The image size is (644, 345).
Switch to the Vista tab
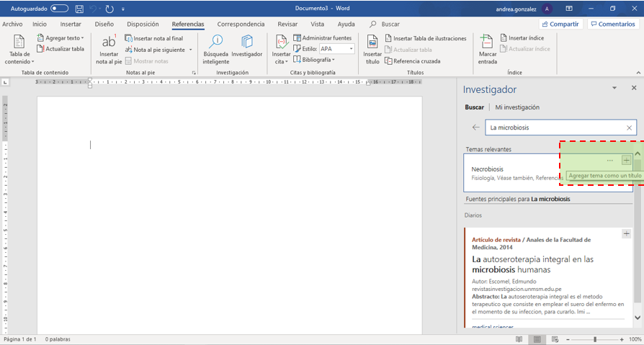click(318, 24)
